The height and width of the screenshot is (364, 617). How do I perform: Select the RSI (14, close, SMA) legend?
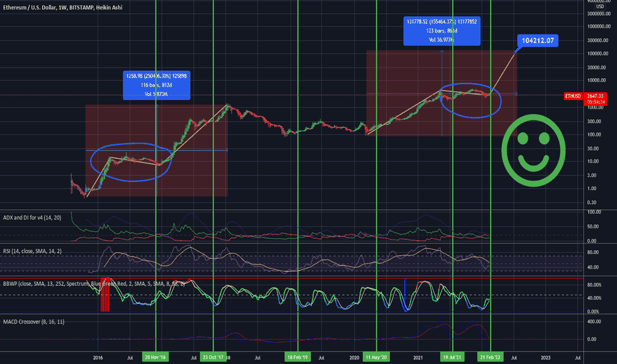[32, 251]
